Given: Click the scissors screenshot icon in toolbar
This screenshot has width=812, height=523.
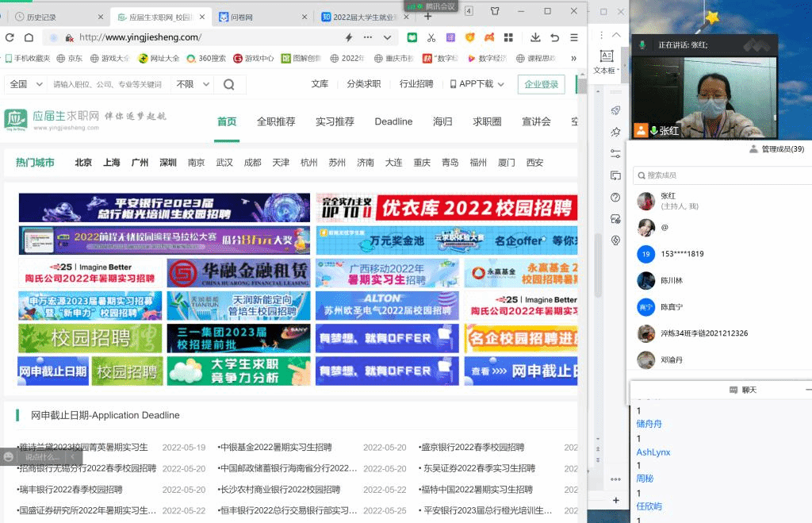Looking at the screenshot, I should tap(431, 37).
